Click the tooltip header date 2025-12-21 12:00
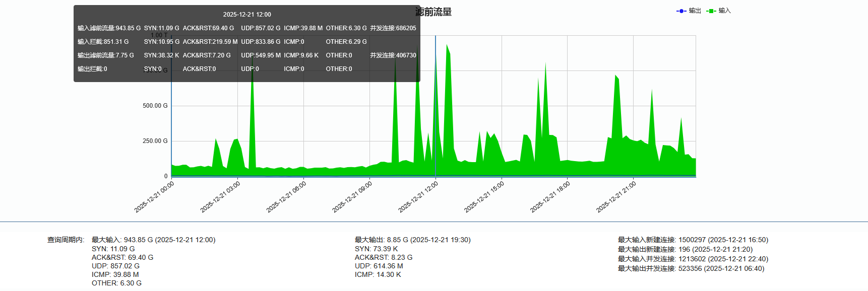868x291 pixels. click(247, 15)
